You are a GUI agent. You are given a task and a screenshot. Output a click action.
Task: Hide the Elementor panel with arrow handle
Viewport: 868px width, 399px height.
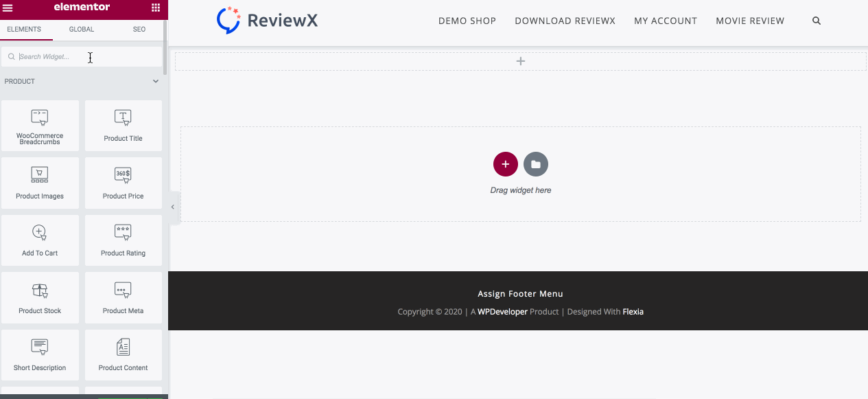tap(173, 207)
